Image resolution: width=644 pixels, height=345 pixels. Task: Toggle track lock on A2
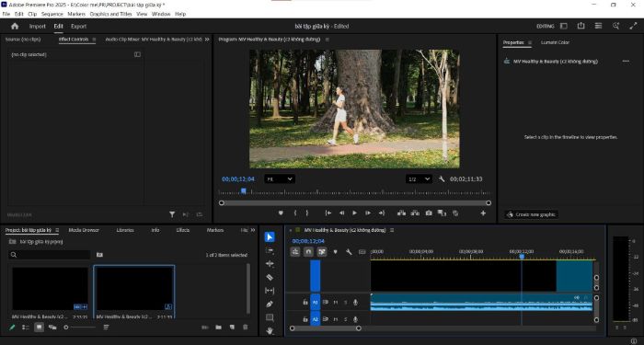click(305, 319)
